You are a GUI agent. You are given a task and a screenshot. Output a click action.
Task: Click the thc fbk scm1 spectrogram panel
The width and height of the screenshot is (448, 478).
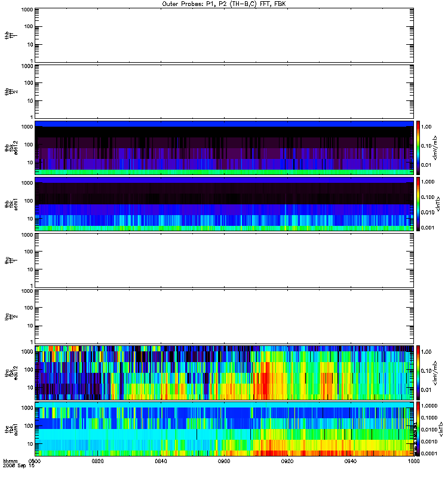coord(224,429)
